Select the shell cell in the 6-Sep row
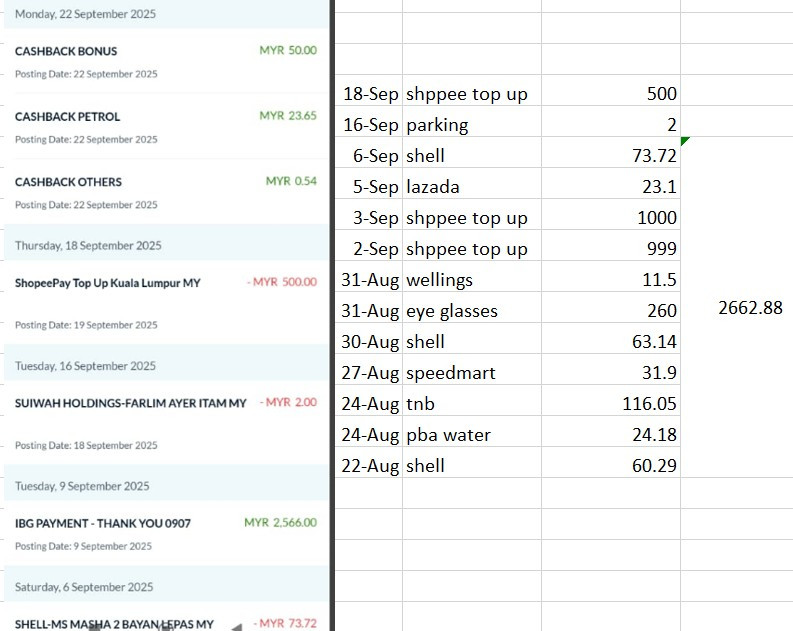Viewport: 793px width, 631px height. [472, 152]
